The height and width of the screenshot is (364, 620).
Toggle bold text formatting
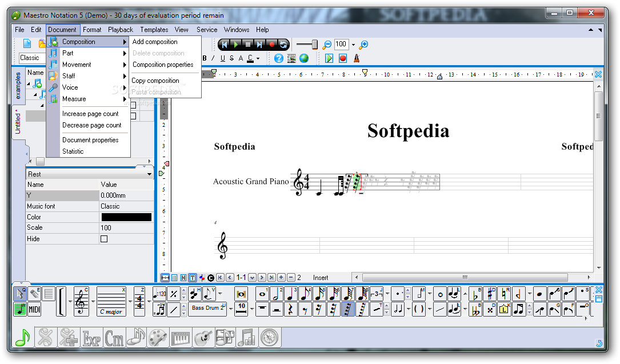tap(205, 58)
